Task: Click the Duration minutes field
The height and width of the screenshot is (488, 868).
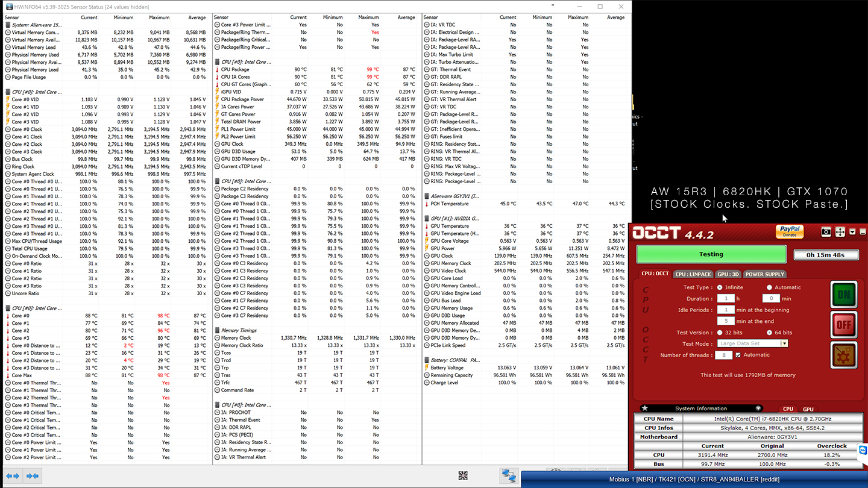Action: tap(771, 299)
